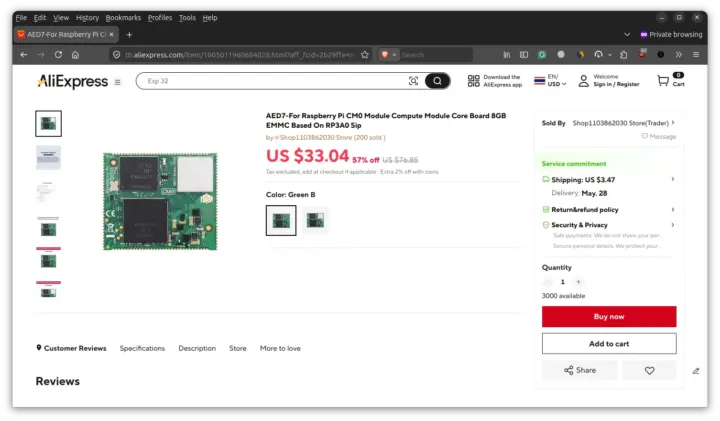List all tabs with the tab bar chevron
Image resolution: width=720 pixels, height=421 pixels.
pos(627,34)
